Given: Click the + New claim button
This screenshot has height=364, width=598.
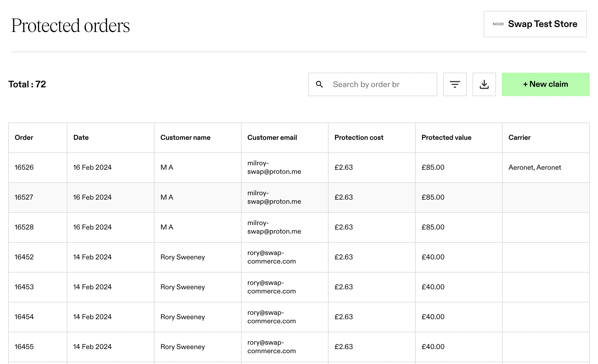Looking at the screenshot, I should pos(546,84).
